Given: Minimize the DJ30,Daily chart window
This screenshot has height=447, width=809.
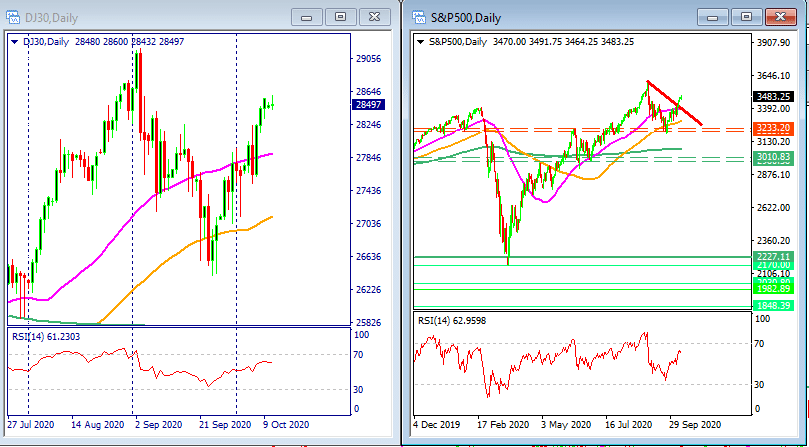Looking at the screenshot, I should tap(306, 17).
